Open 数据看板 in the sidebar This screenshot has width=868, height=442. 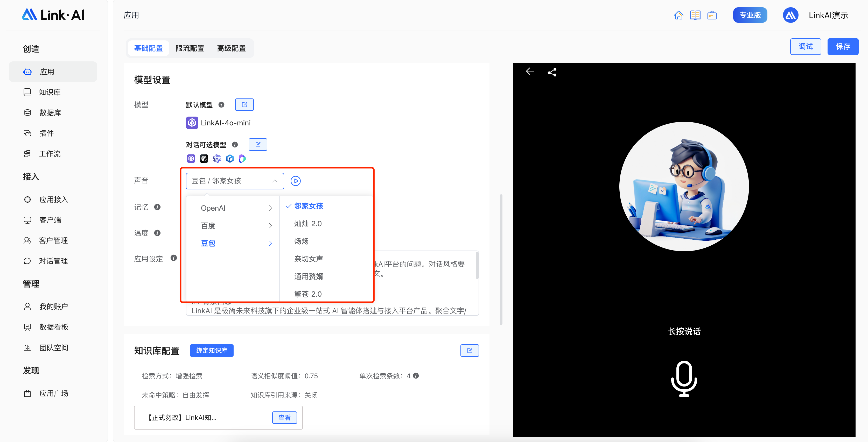point(53,327)
